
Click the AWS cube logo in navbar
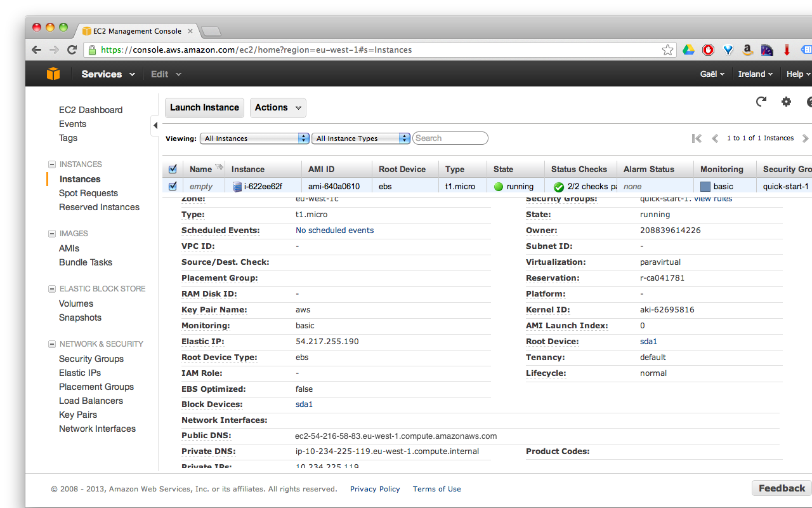click(x=53, y=74)
